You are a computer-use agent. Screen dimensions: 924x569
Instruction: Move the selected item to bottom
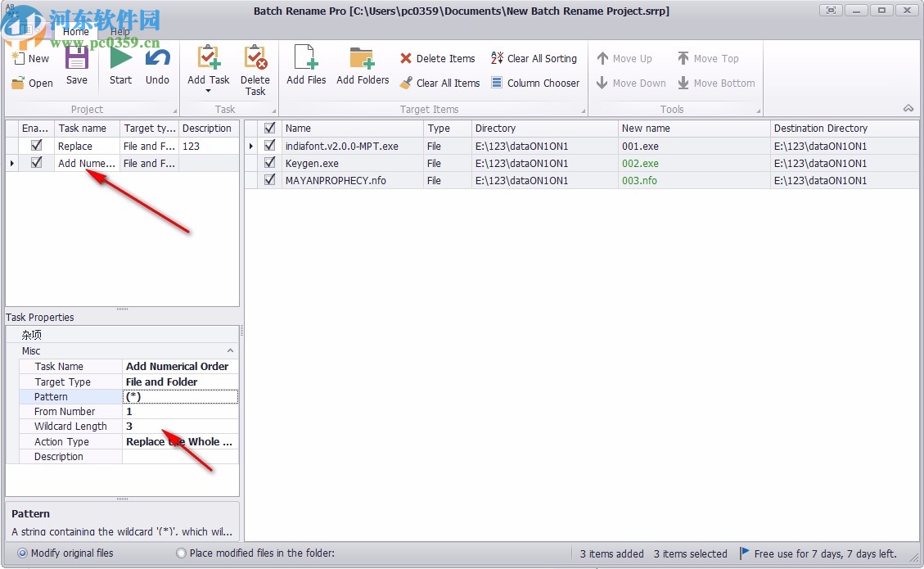click(x=716, y=84)
